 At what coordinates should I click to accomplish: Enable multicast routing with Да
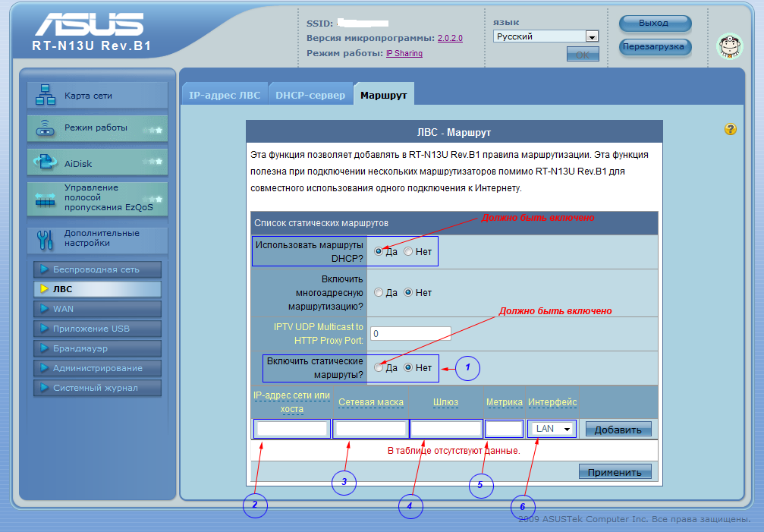379,292
